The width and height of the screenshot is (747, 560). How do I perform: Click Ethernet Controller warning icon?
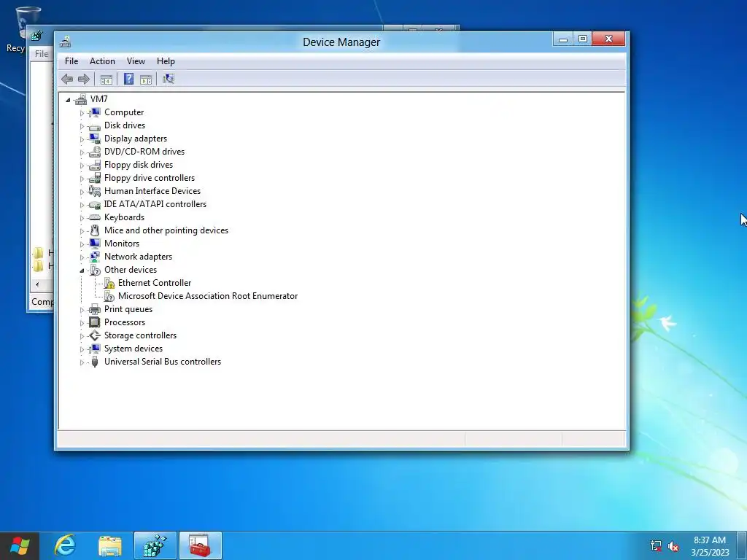(109, 284)
